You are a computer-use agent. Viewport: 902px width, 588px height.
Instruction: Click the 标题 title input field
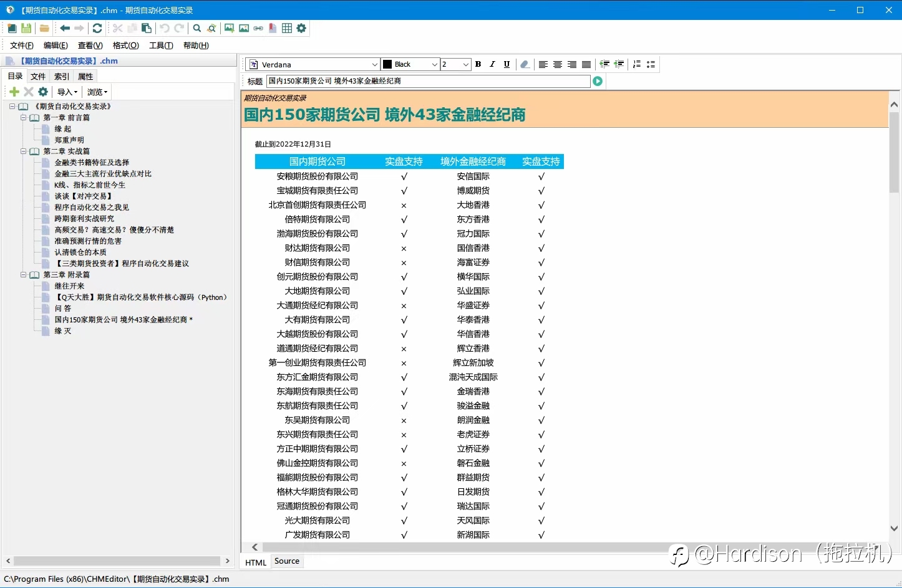point(428,81)
